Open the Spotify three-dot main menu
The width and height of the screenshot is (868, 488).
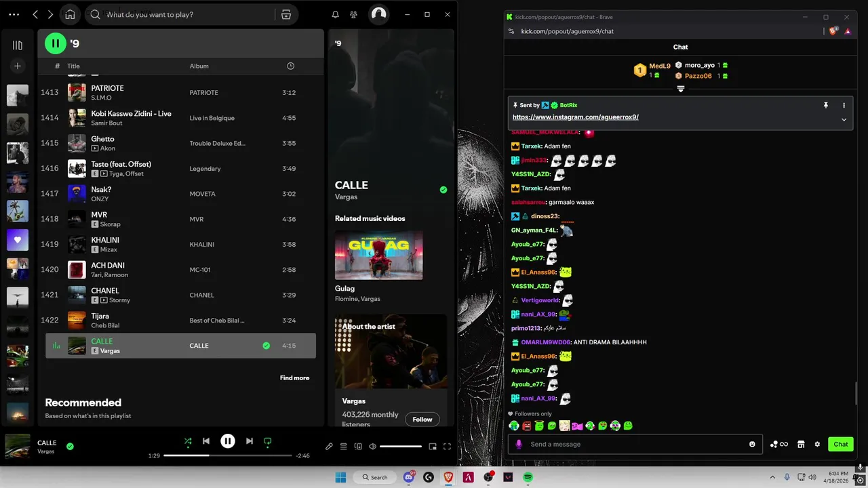point(14,14)
